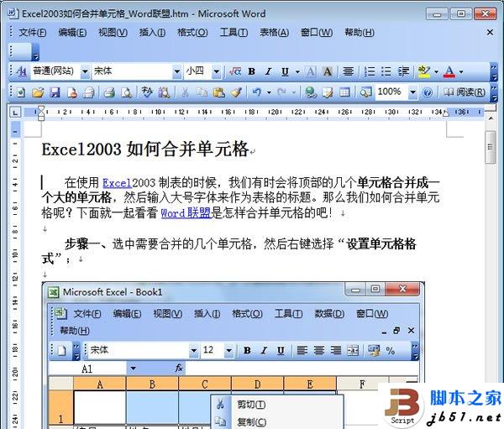Open the underline style dropdown arrow

point(297,71)
